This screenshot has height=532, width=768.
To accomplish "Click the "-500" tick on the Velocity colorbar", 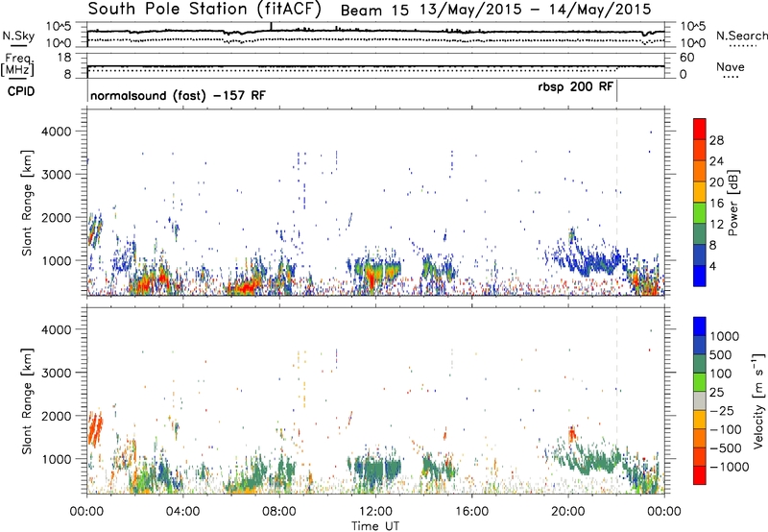I will pos(725,447).
